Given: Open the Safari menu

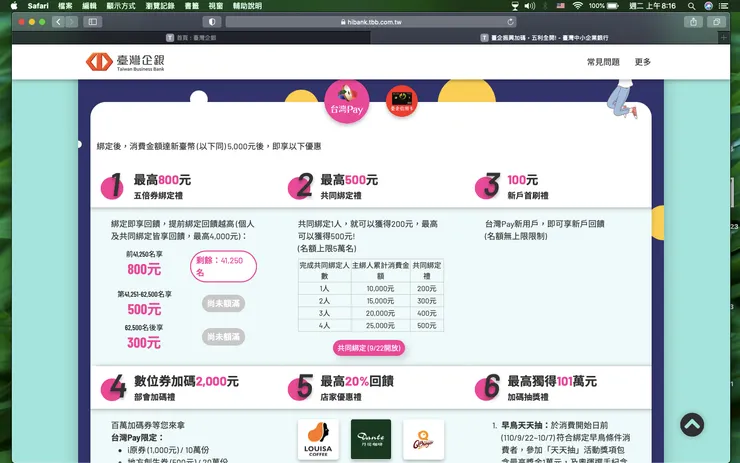Looking at the screenshot, I should click(x=38, y=6).
